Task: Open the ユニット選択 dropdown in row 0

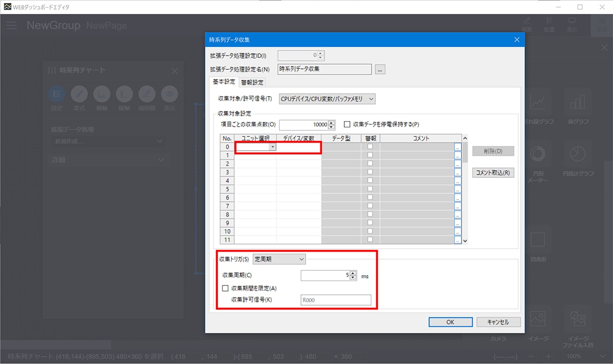Action: (x=272, y=147)
